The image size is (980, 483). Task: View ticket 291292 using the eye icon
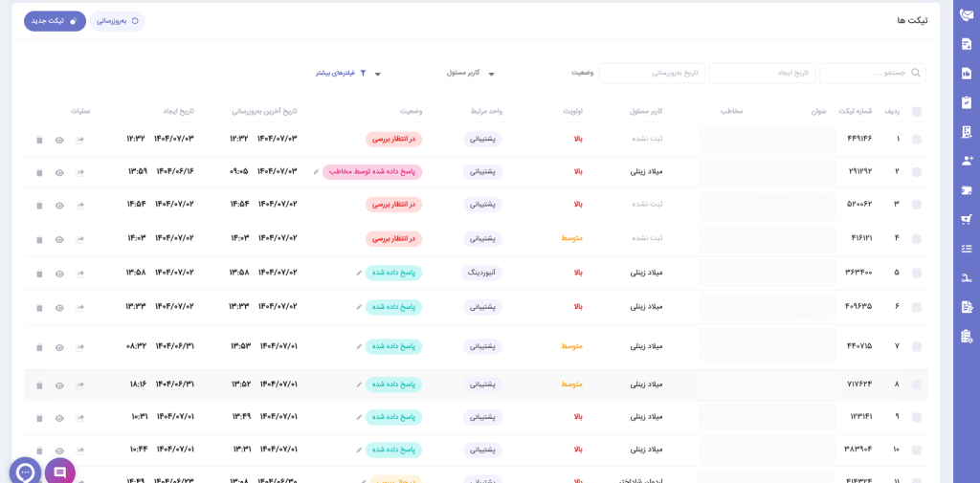point(59,173)
